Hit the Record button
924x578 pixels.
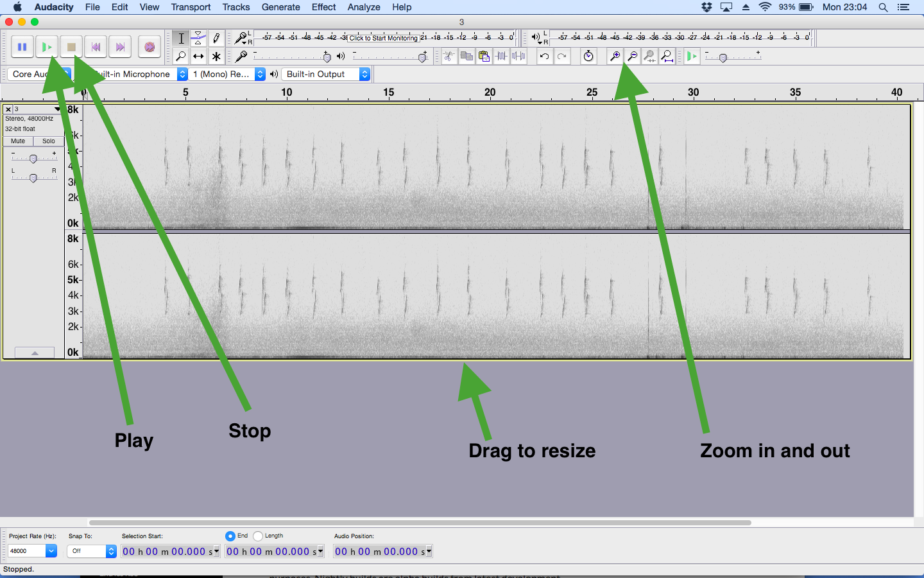coord(149,47)
